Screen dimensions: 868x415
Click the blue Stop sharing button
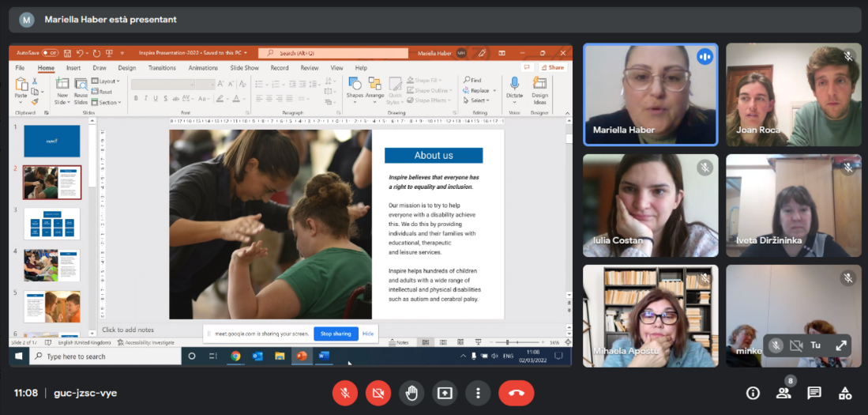pos(336,334)
